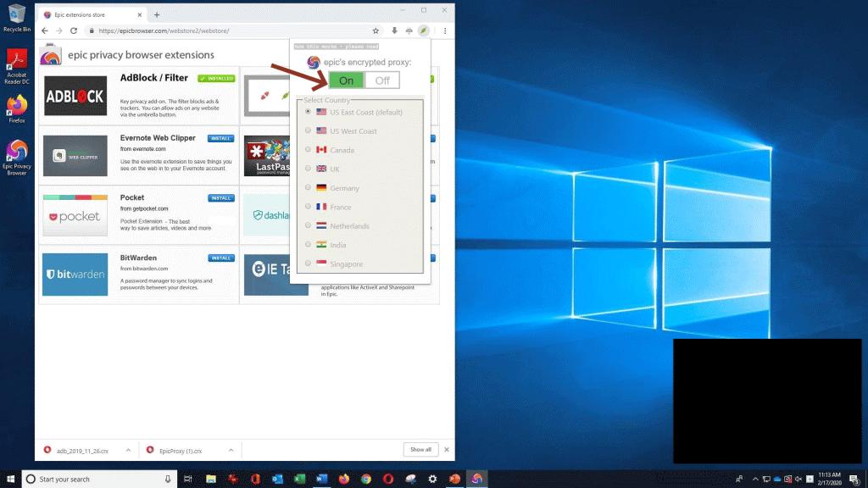Click the bitwarden logo thumbnail

(75, 274)
